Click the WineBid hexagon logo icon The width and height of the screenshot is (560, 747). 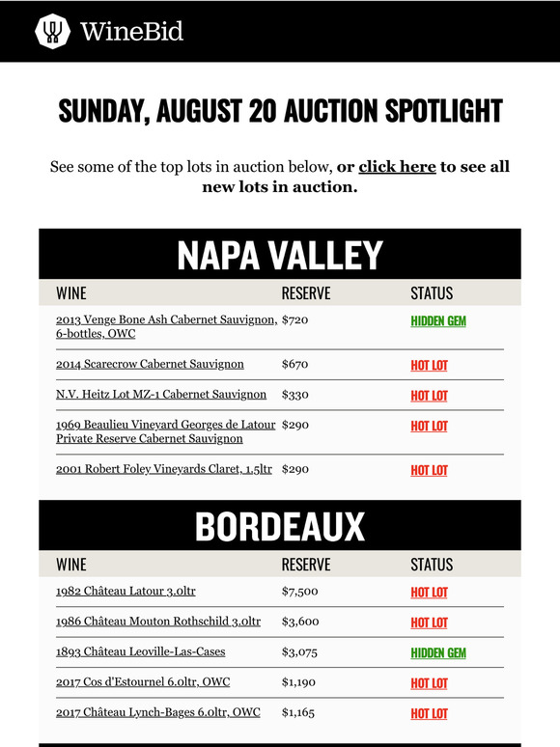coord(52,31)
